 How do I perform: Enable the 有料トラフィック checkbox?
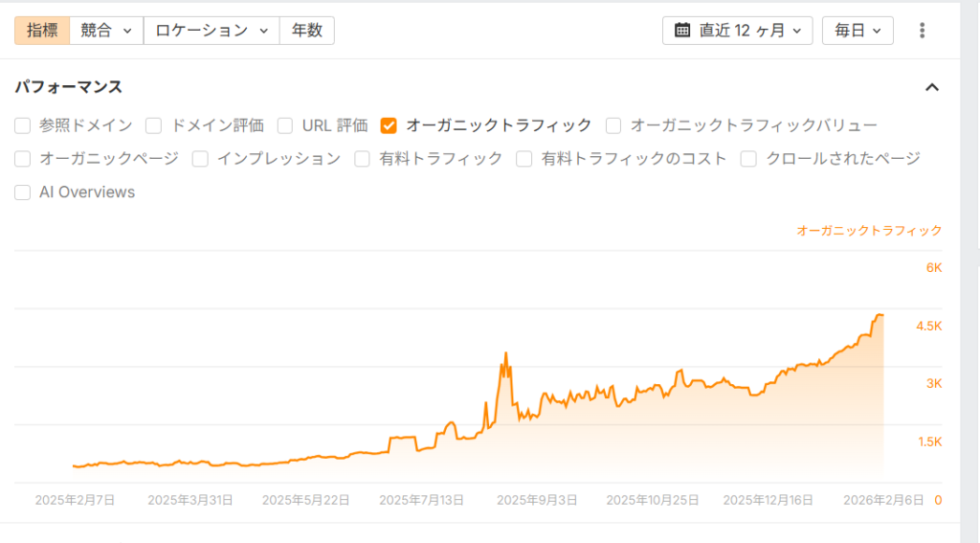363,159
